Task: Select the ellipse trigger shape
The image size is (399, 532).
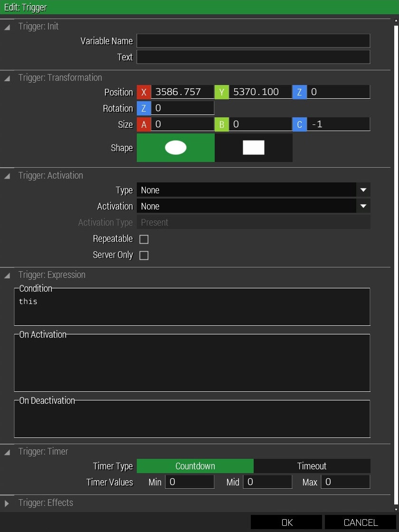Action: coord(175,148)
